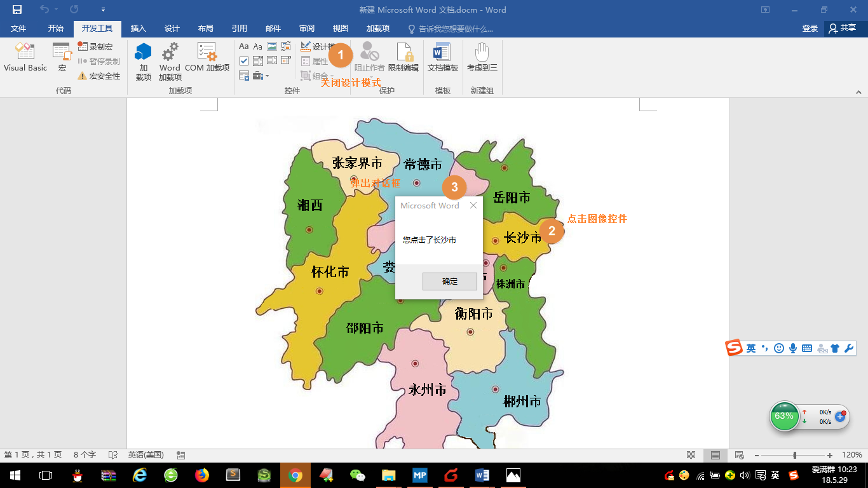The height and width of the screenshot is (488, 868).
Task: Insert a combo box content control
Action: [258, 61]
